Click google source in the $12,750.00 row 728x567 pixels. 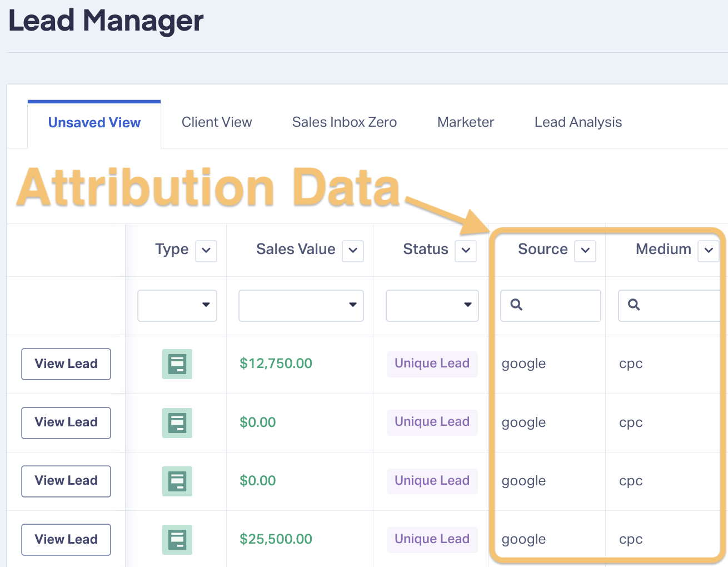click(523, 364)
